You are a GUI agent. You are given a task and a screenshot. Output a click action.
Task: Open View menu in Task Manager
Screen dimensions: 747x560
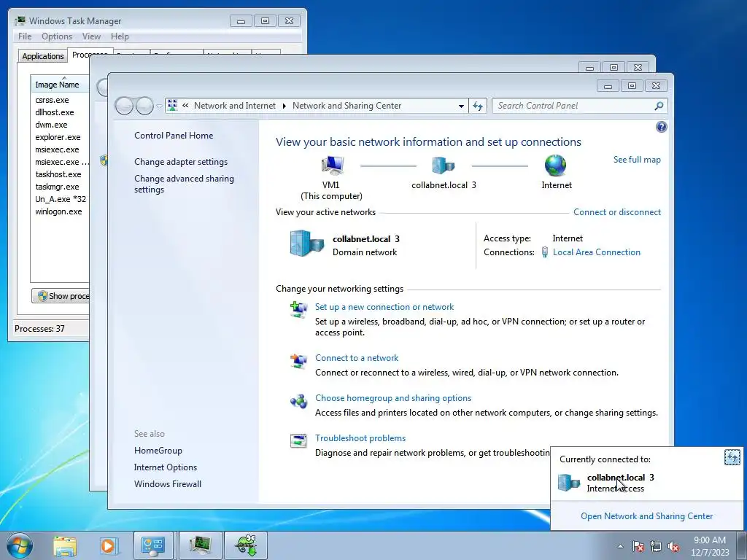(x=91, y=36)
